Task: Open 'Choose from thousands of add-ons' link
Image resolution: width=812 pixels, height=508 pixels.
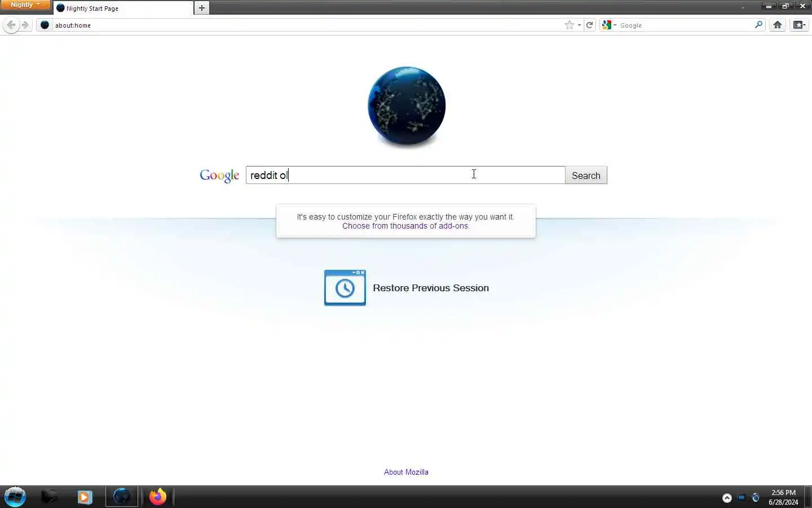Action: [405, 226]
